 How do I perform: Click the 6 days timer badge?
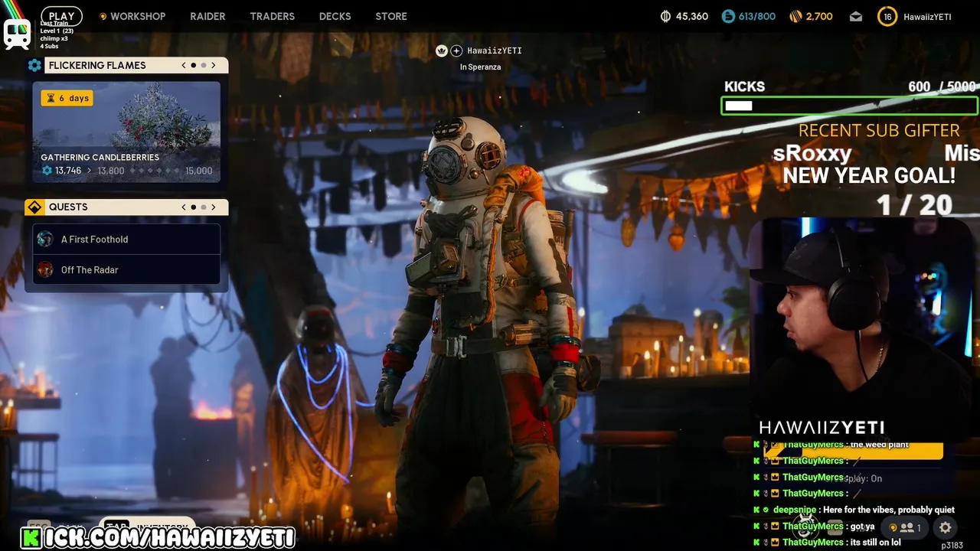(x=67, y=98)
